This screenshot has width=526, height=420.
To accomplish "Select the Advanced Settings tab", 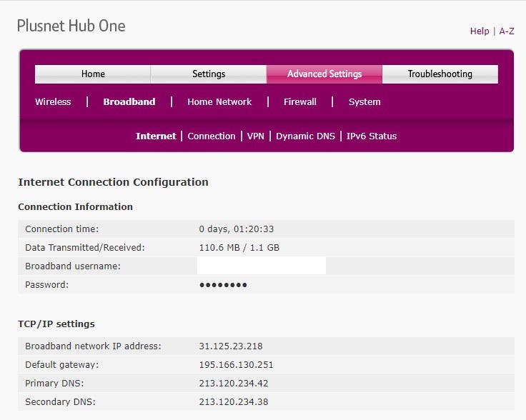I will [324, 74].
